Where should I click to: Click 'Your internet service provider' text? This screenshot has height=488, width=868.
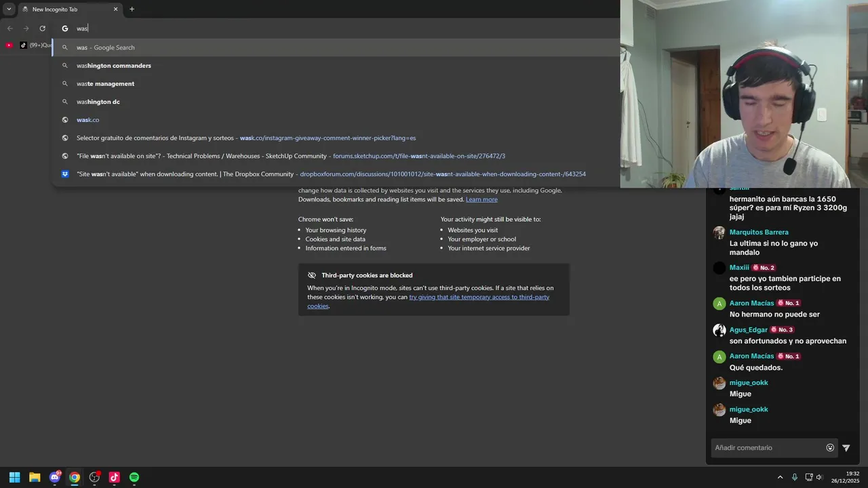click(489, 248)
